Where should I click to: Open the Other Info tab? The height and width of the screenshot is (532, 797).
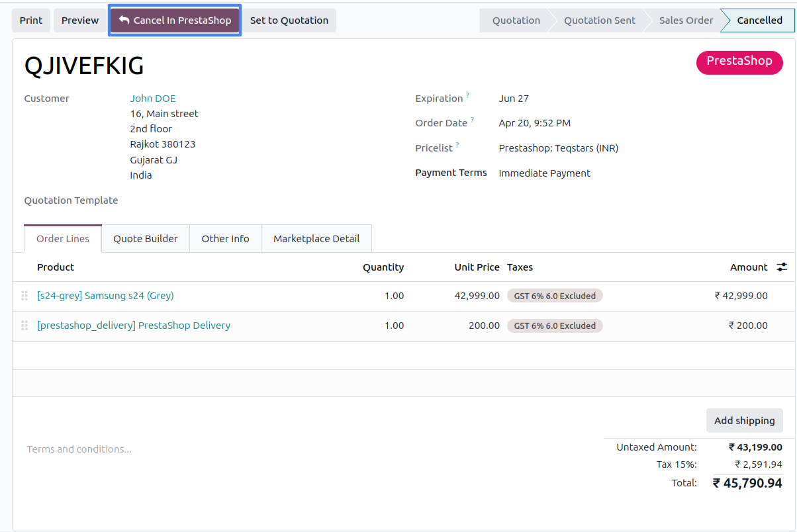pyautogui.click(x=226, y=239)
